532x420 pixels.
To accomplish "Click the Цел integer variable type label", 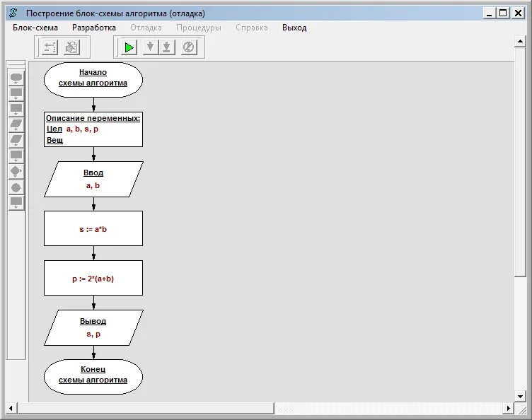I will pyautogui.click(x=54, y=129).
